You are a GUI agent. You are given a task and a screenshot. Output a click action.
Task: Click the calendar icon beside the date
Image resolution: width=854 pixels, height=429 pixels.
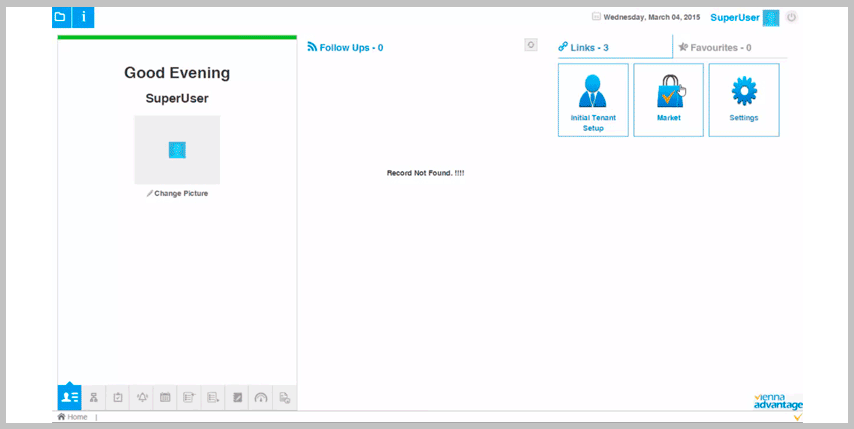596,17
